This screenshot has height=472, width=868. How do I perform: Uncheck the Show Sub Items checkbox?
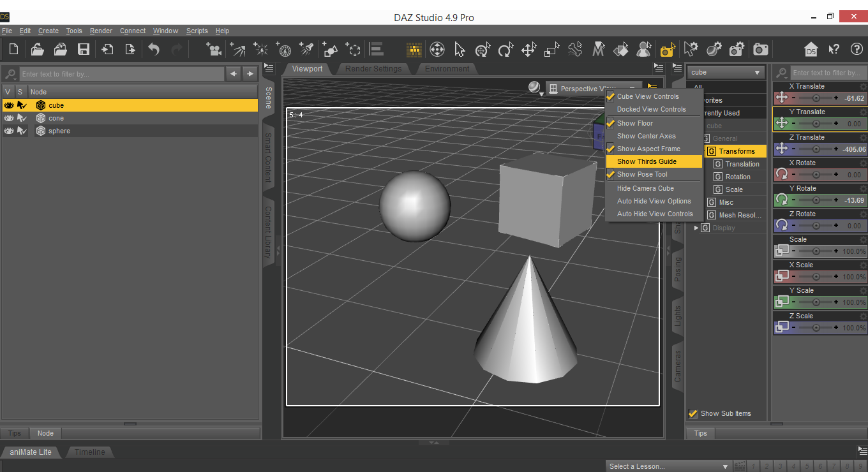(692, 413)
